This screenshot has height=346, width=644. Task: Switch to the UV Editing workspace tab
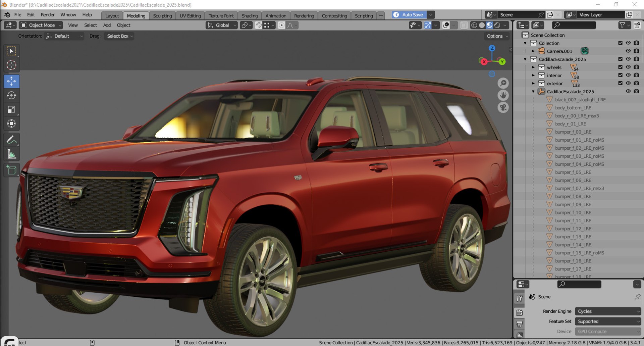click(x=190, y=16)
